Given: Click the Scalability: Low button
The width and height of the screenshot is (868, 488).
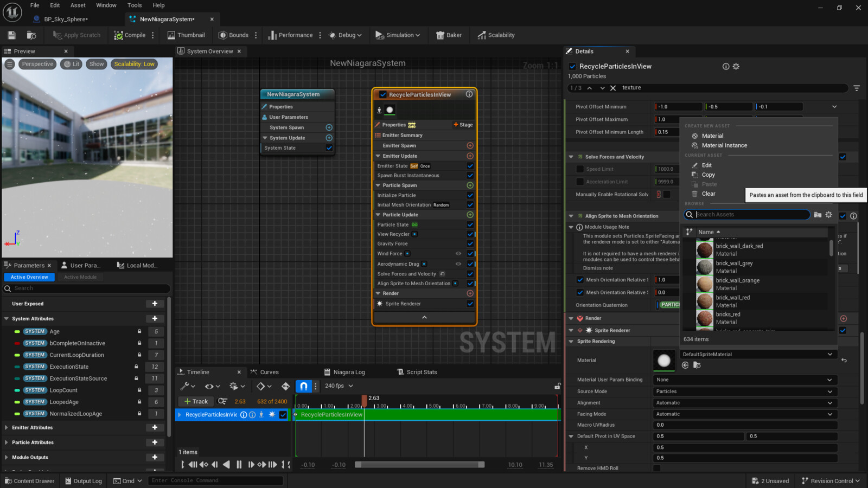Looking at the screenshot, I should (x=134, y=64).
